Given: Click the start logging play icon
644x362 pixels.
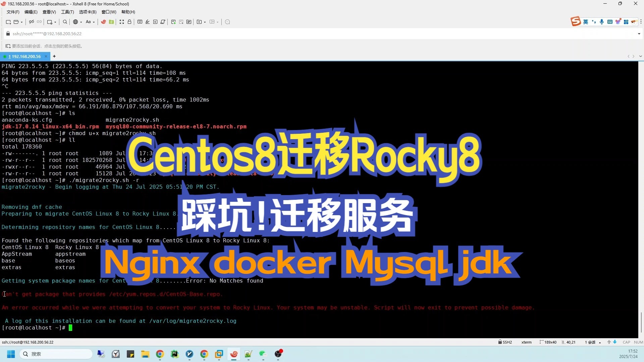Looking at the screenshot, I should [173, 22].
